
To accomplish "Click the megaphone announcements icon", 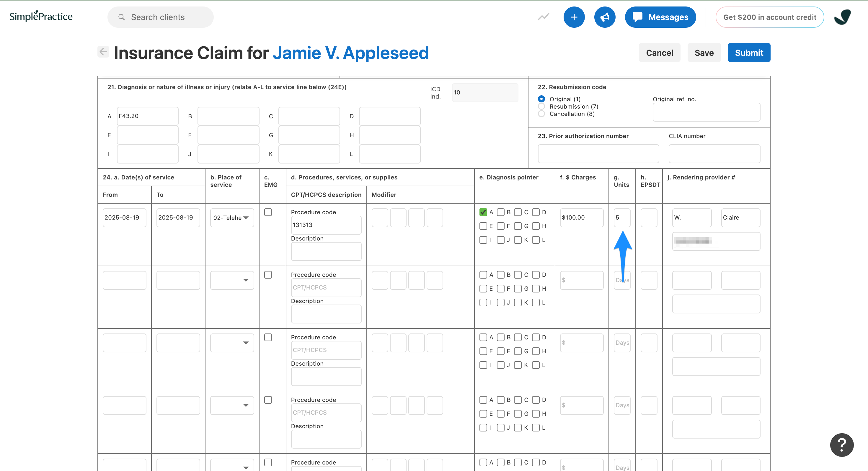I will coord(605,17).
